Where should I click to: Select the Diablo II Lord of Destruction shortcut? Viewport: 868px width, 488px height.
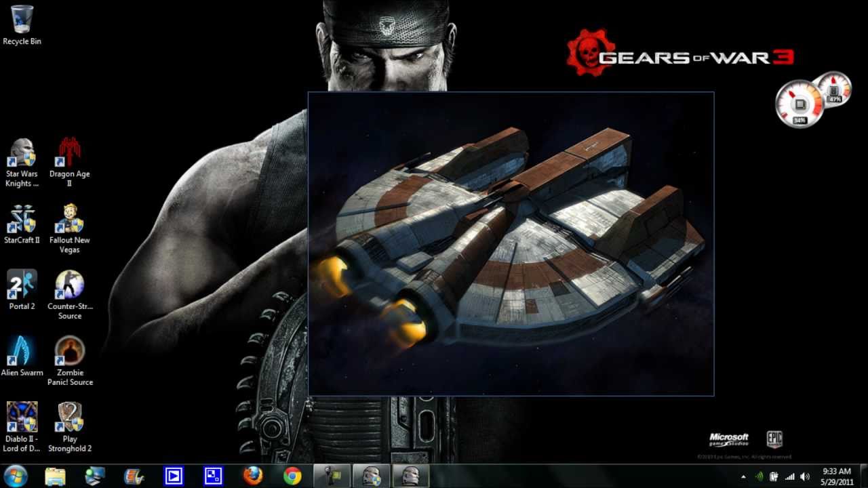[22, 428]
